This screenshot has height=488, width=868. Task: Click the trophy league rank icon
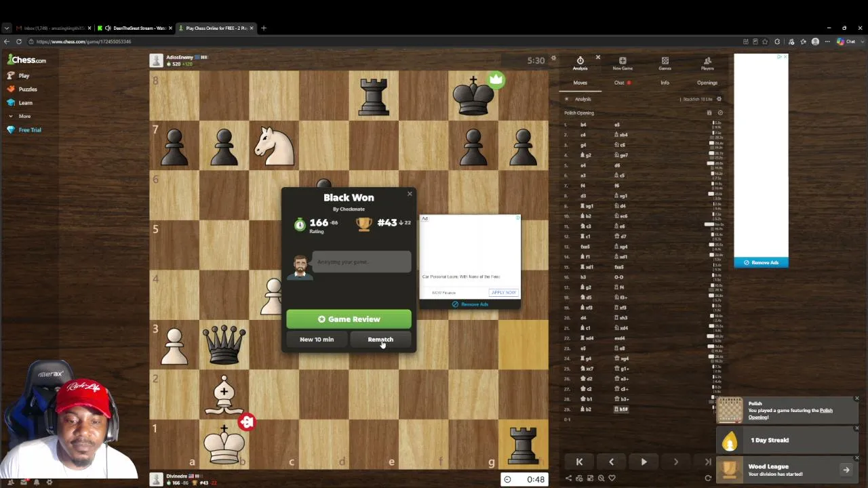(364, 224)
